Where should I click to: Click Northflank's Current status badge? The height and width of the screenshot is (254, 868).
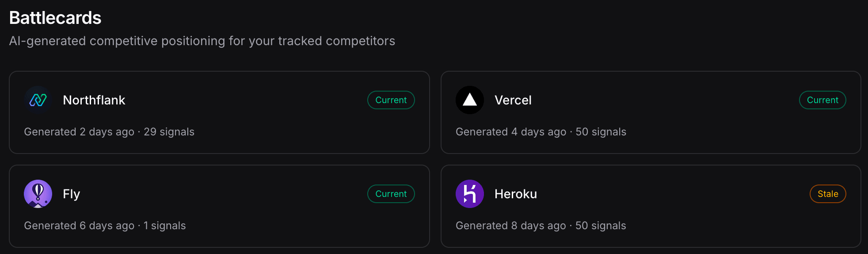click(x=391, y=100)
